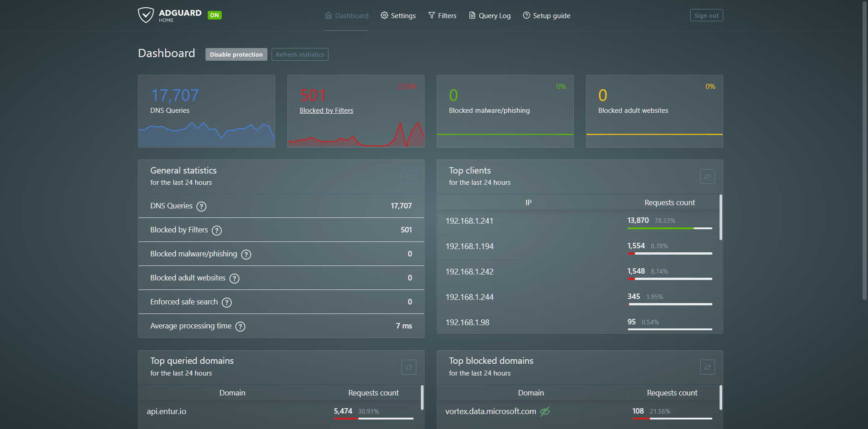This screenshot has width=868, height=429.
Task: Refresh the Top clients panel
Action: click(707, 177)
